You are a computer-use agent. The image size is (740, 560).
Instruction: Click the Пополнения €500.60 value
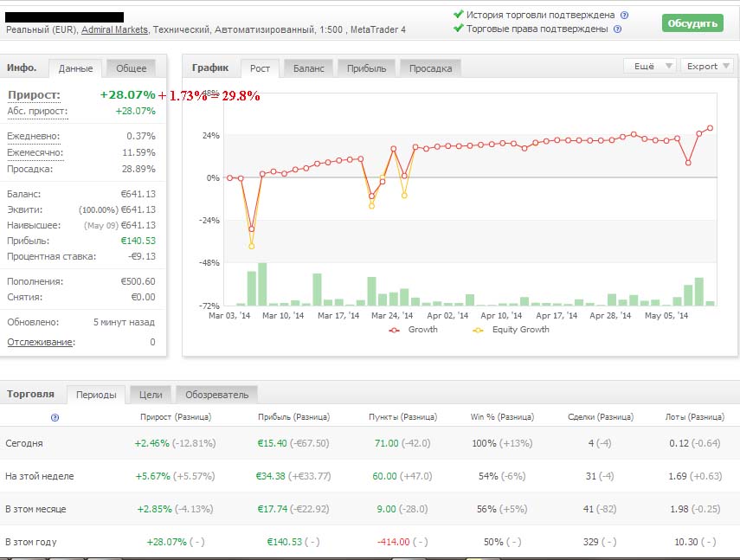pos(138,281)
